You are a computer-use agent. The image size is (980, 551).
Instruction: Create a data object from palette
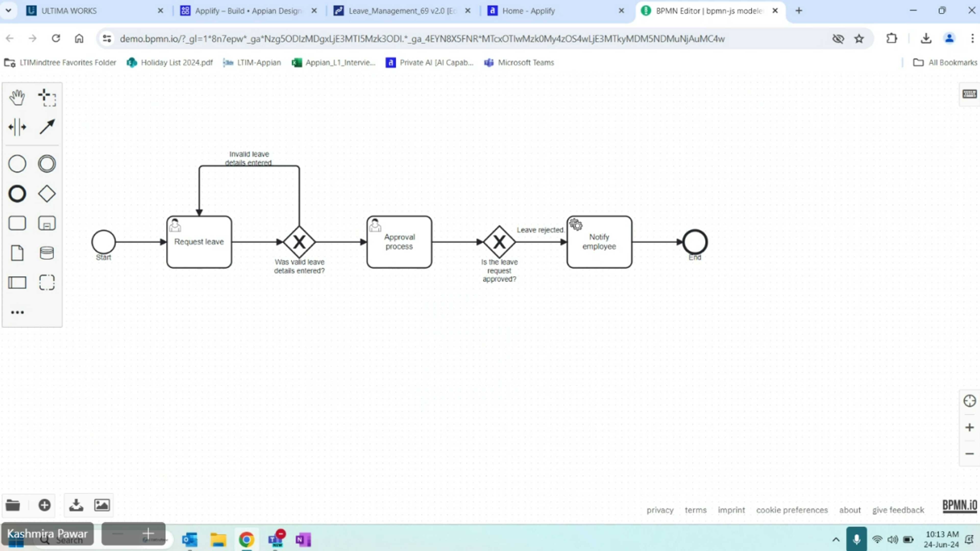coord(17,253)
